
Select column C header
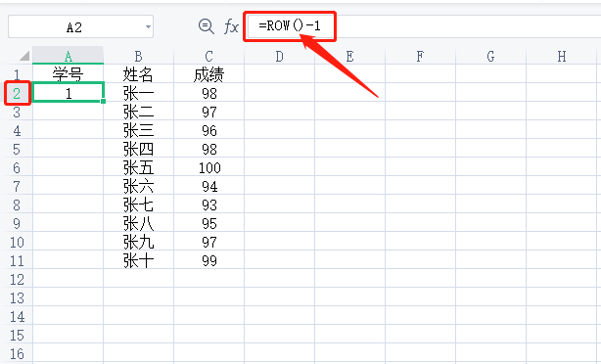208,57
